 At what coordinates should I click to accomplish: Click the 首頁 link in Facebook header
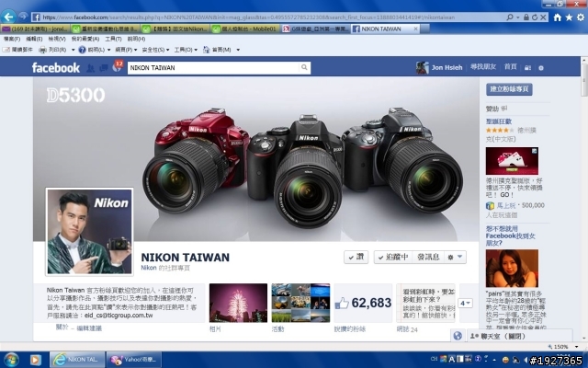(511, 67)
